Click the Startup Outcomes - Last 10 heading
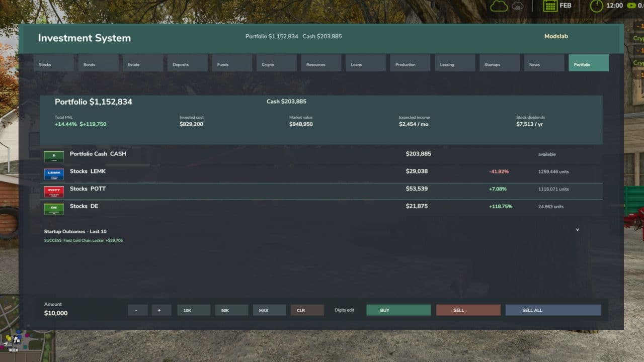The width and height of the screenshot is (644, 362). [x=75, y=231]
